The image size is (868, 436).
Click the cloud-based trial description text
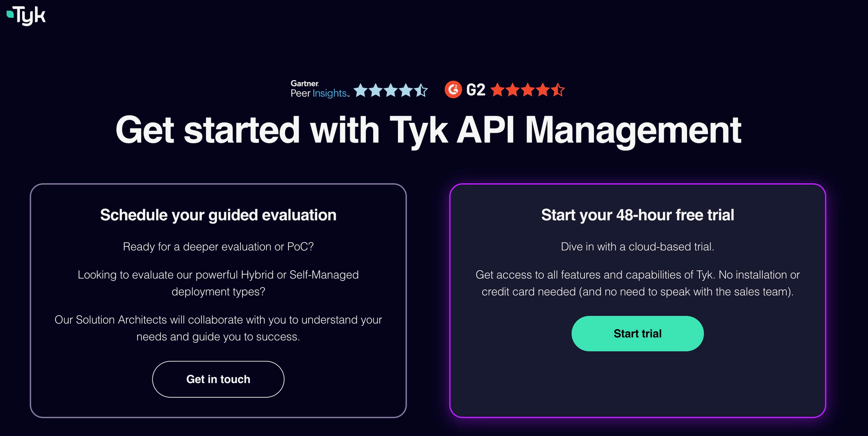click(637, 246)
